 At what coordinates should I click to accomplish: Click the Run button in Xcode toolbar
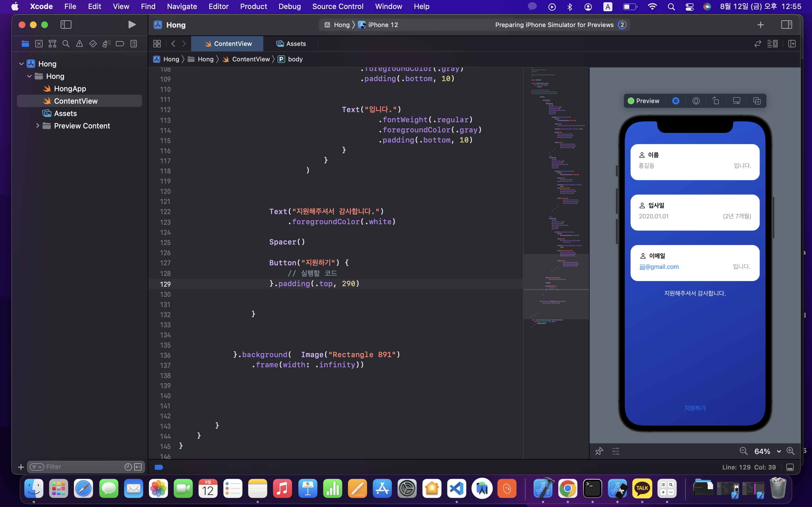132,25
